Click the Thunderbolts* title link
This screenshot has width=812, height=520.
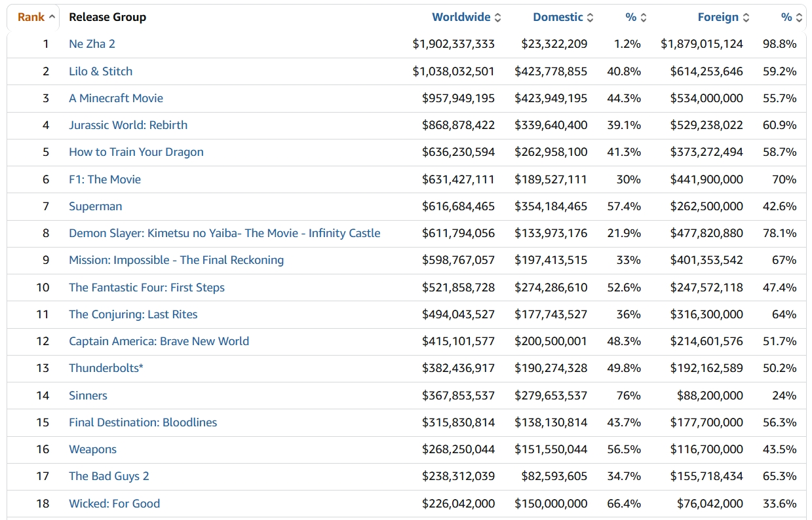click(x=106, y=368)
